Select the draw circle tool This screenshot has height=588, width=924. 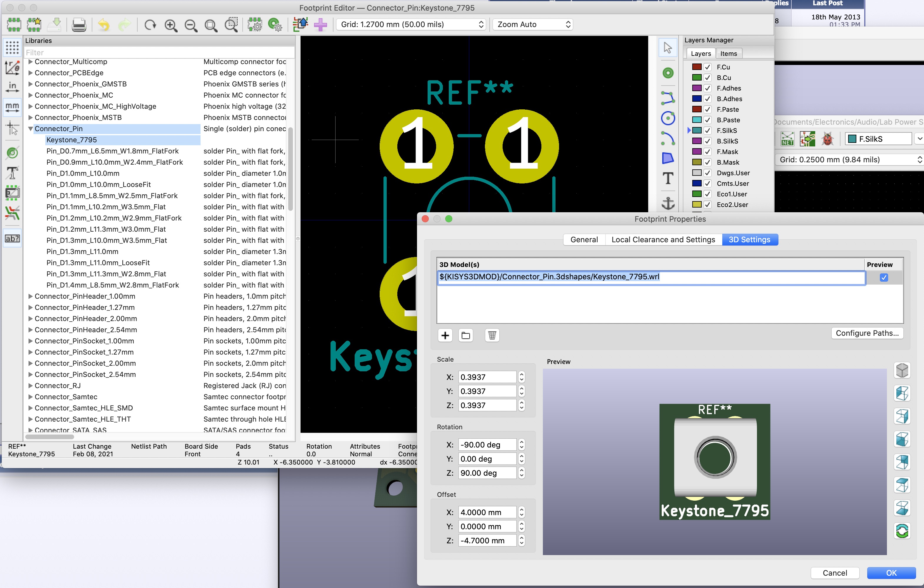pos(668,118)
